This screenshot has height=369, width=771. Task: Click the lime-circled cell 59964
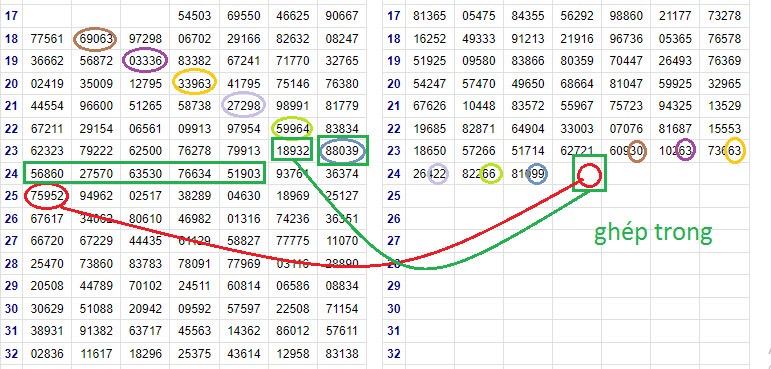(x=292, y=128)
